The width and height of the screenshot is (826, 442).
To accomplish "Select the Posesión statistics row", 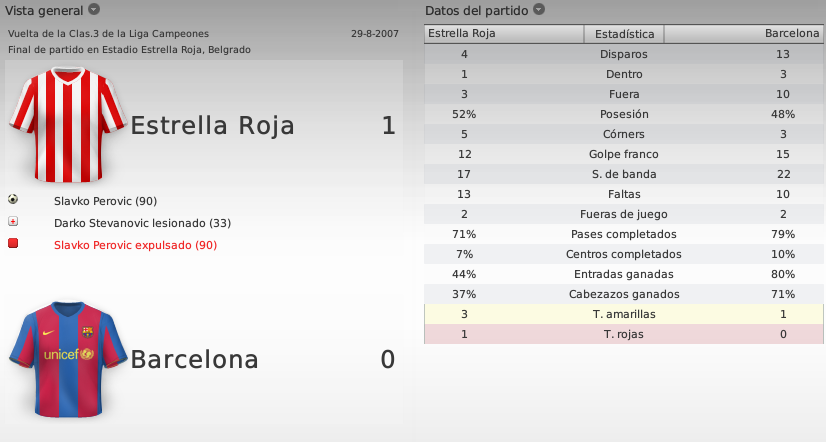I will pos(624,114).
